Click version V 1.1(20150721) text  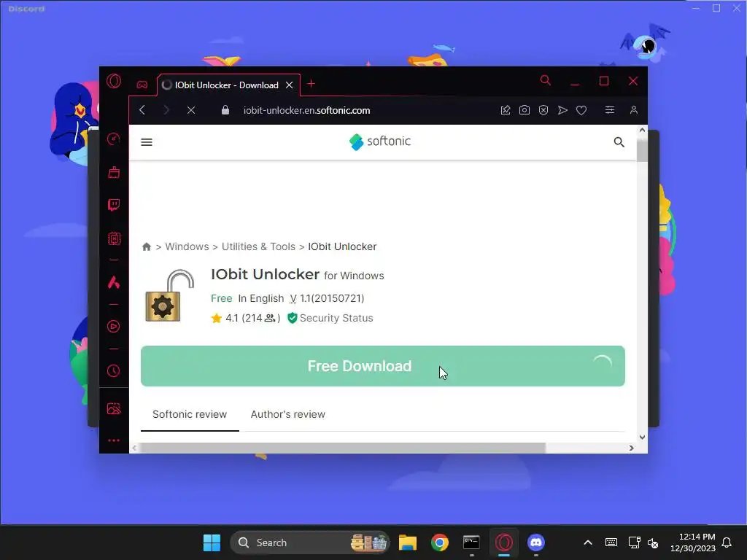[x=327, y=298]
